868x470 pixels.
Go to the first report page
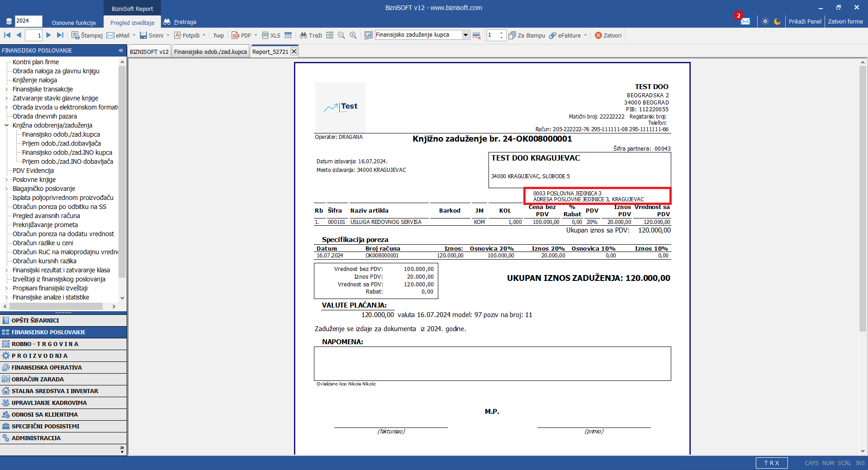point(7,35)
